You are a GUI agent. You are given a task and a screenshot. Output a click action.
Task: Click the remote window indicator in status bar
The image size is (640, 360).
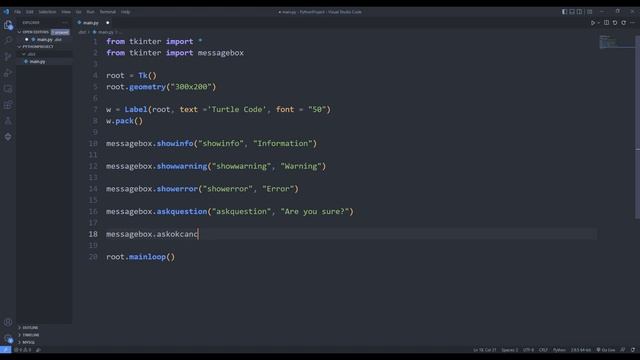(5, 350)
